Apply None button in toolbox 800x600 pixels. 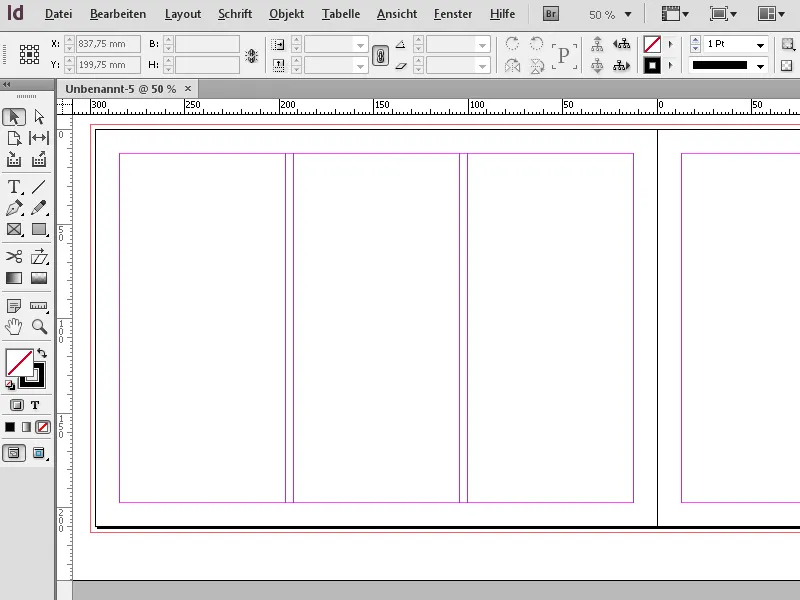(x=43, y=427)
